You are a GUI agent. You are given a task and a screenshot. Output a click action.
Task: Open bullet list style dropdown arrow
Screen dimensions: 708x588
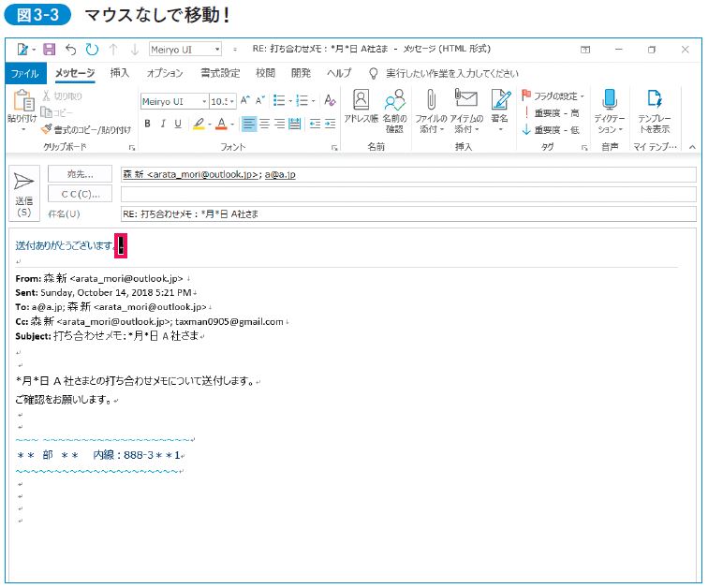(290, 100)
